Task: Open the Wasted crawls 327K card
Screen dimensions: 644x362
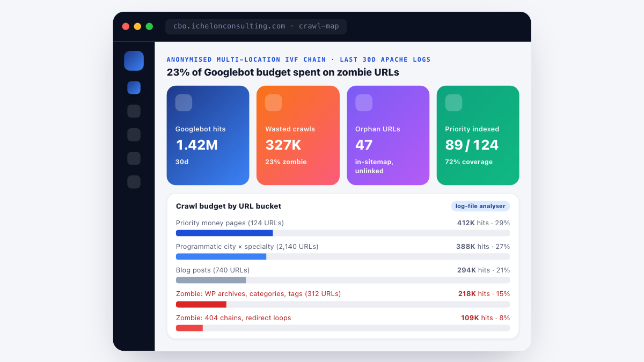Action: (298, 135)
